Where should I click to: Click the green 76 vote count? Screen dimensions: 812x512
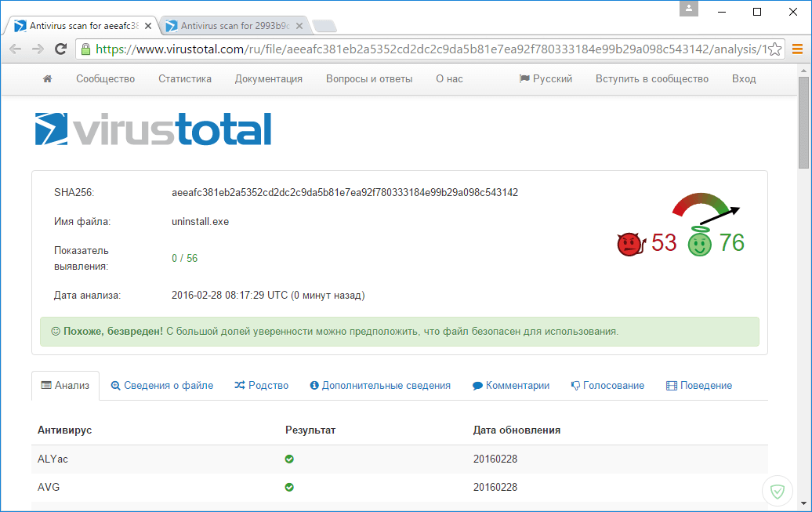click(x=732, y=243)
